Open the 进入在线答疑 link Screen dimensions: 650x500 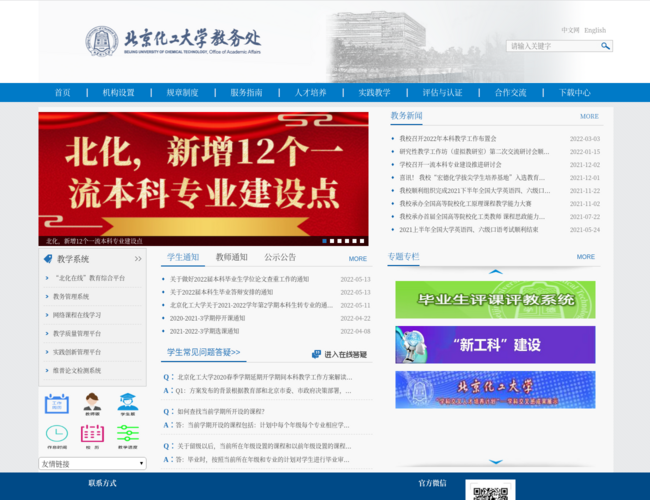coord(345,354)
